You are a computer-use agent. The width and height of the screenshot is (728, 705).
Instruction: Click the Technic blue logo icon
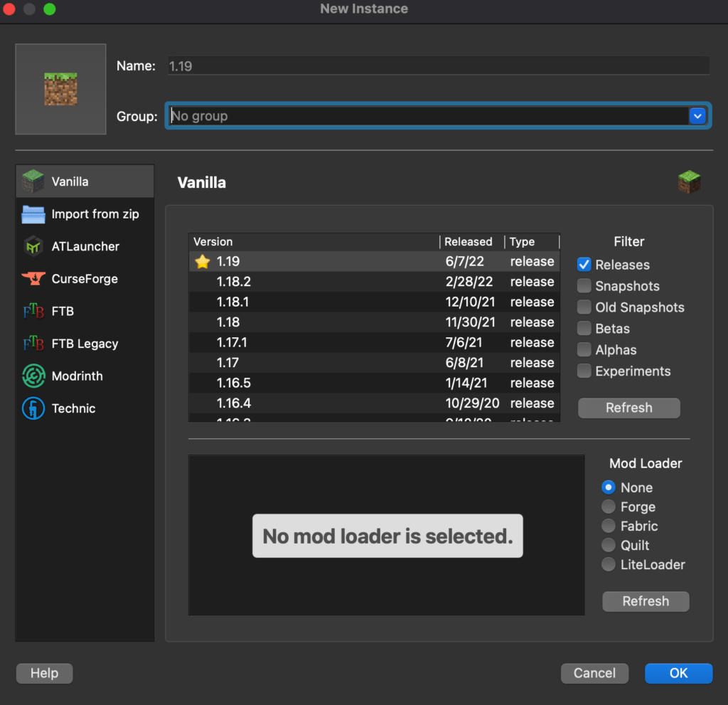coord(33,408)
